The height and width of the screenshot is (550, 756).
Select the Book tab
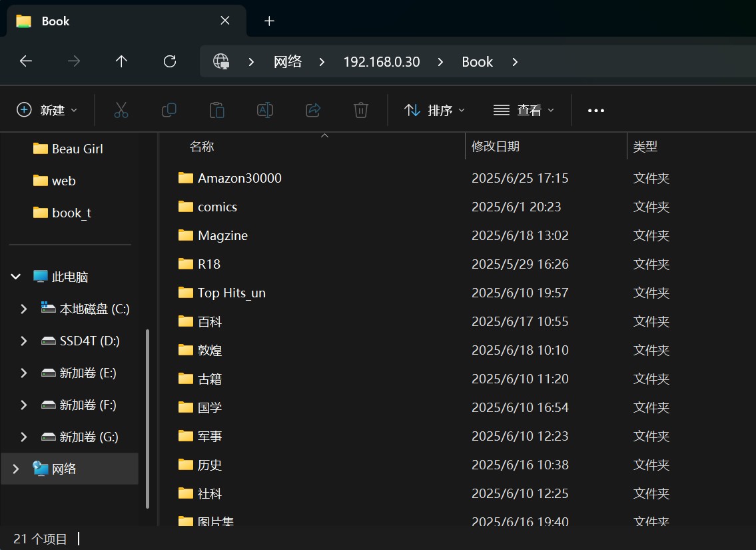pyautogui.click(x=127, y=21)
